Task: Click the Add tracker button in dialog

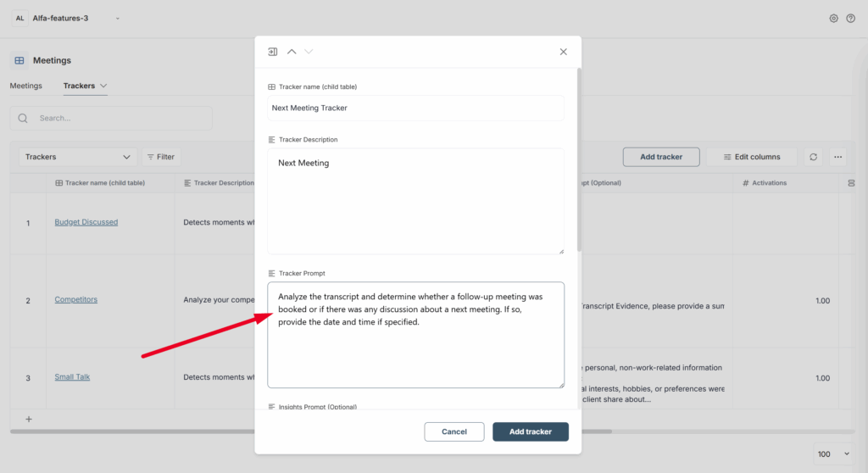Action: pyautogui.click(x=530, y=431)
